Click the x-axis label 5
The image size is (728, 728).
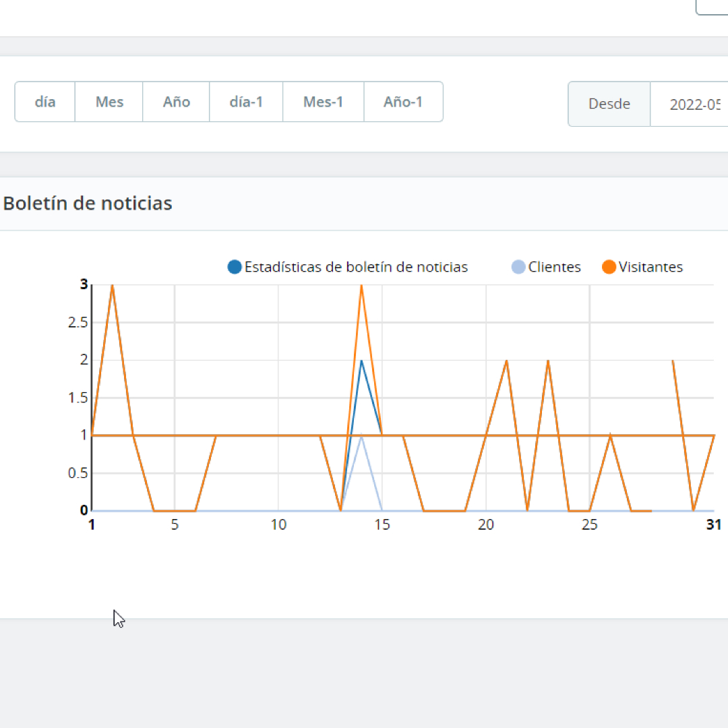point(175,524)
